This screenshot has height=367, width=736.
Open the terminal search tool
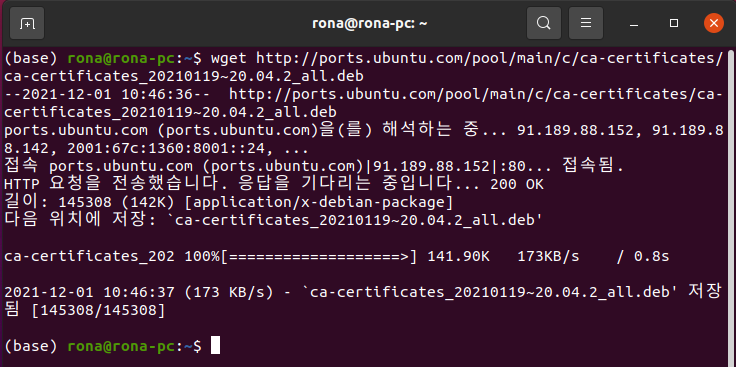(x=544, y=23)
